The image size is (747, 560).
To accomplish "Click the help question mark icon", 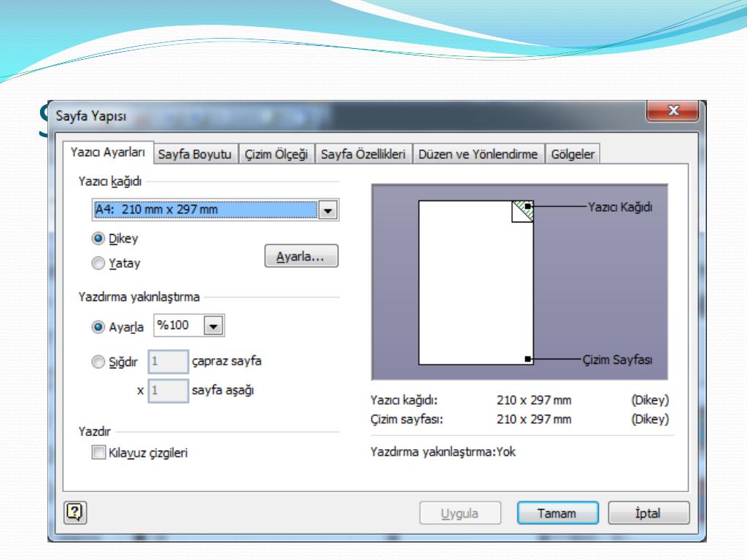I will 75,513.
